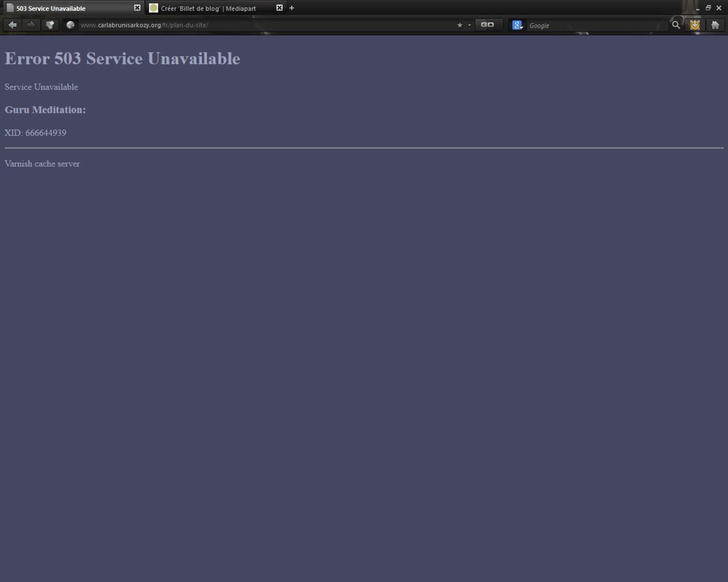728x582 pixels.
Task: Bookmark this page with the star icon
Action: point(460,25)
